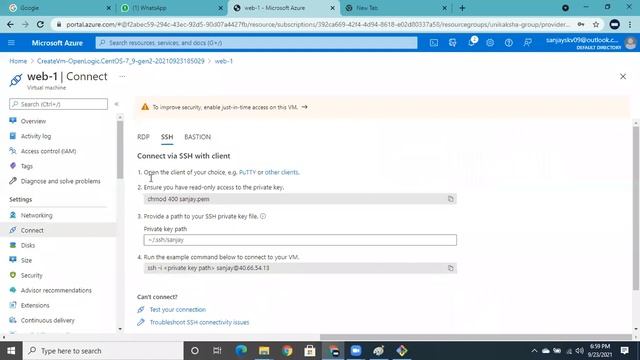
Task: Open the Feedback icon in the top bar
Action: click(527, 43)
